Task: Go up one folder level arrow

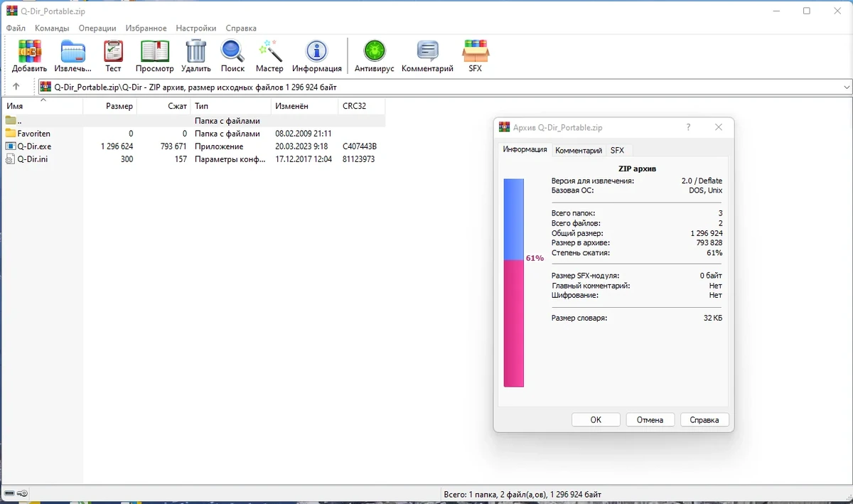Action: [16, 87]
